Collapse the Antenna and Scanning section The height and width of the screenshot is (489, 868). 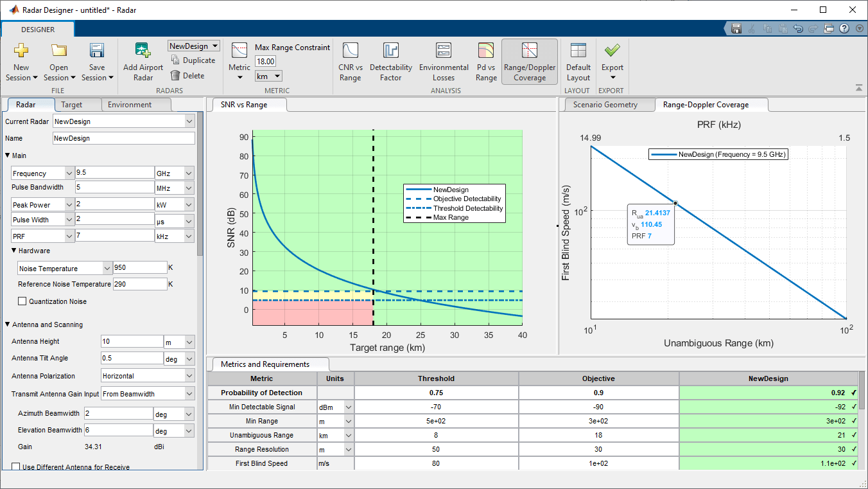[x=8, y=325]
